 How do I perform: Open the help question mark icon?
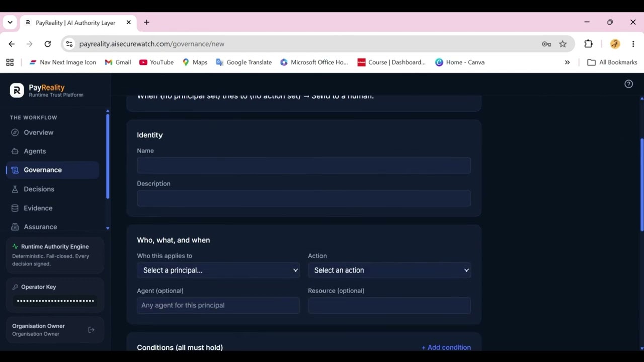click(x=629, y=84)
